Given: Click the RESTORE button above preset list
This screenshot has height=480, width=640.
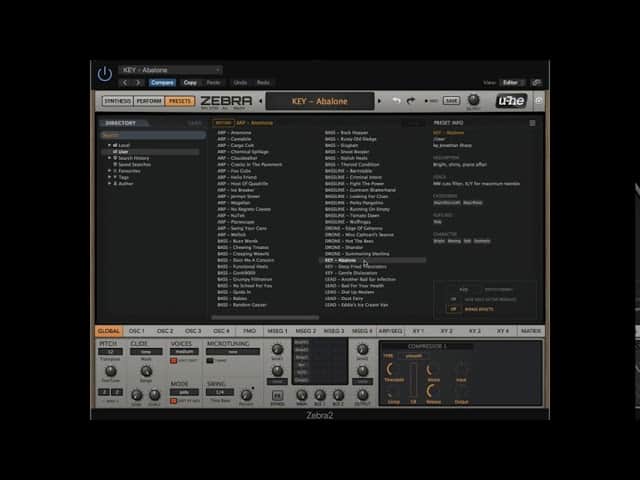Looking at the screenshot, I should tap(223, 123).
